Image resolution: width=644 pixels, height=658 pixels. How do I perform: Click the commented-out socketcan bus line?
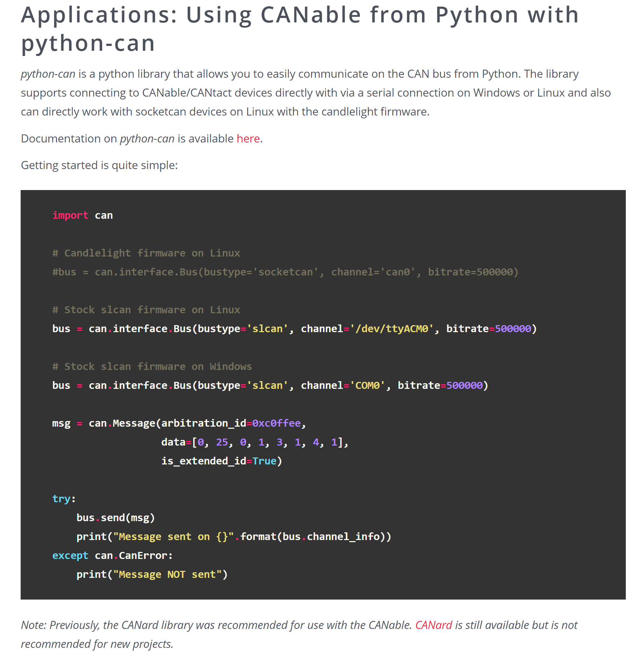285,272
